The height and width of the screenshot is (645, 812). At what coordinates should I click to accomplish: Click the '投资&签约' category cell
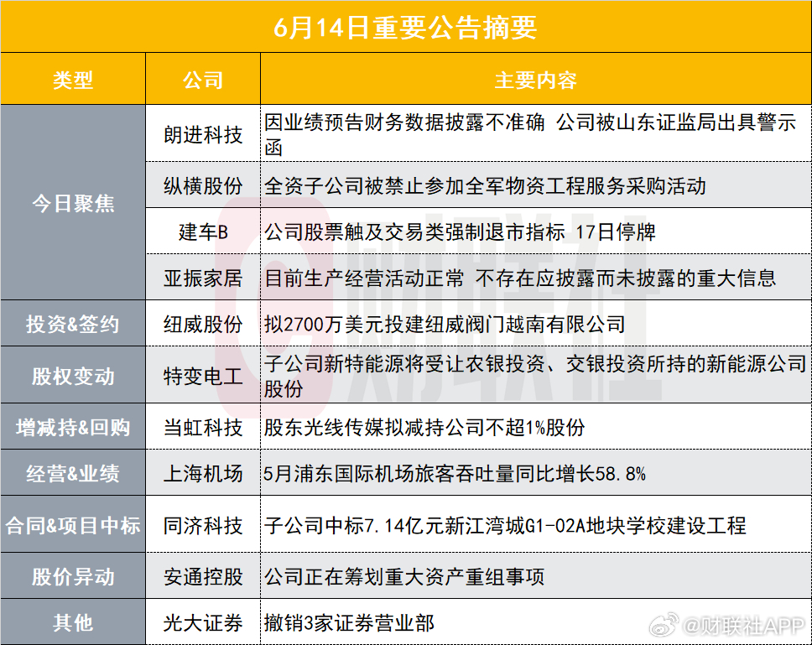click(73, 324)
